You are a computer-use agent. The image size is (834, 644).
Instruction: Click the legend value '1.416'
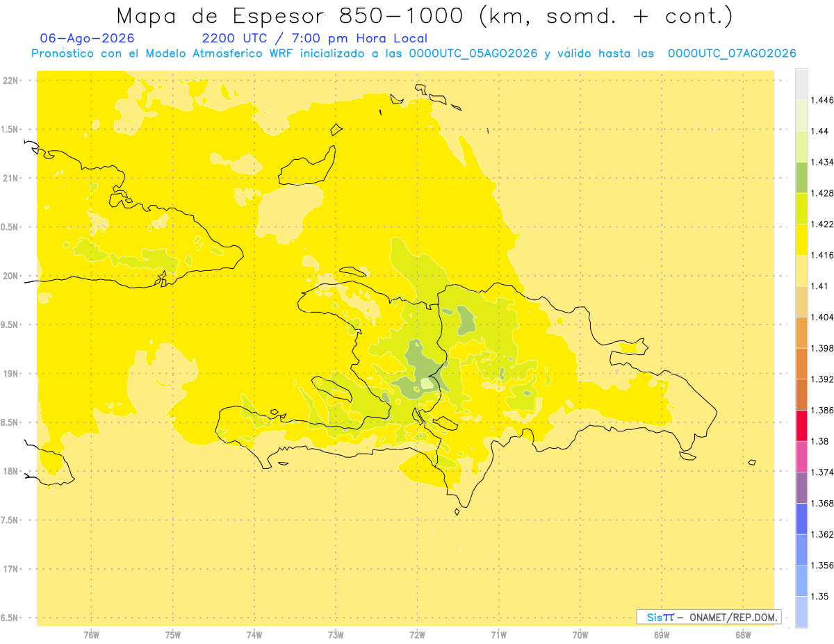[x=822, y=255]
